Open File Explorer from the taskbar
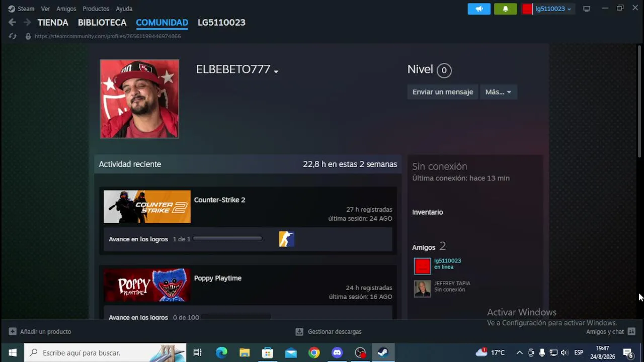Viewport: 644px width, 362px height. click(x=245, y=352)
